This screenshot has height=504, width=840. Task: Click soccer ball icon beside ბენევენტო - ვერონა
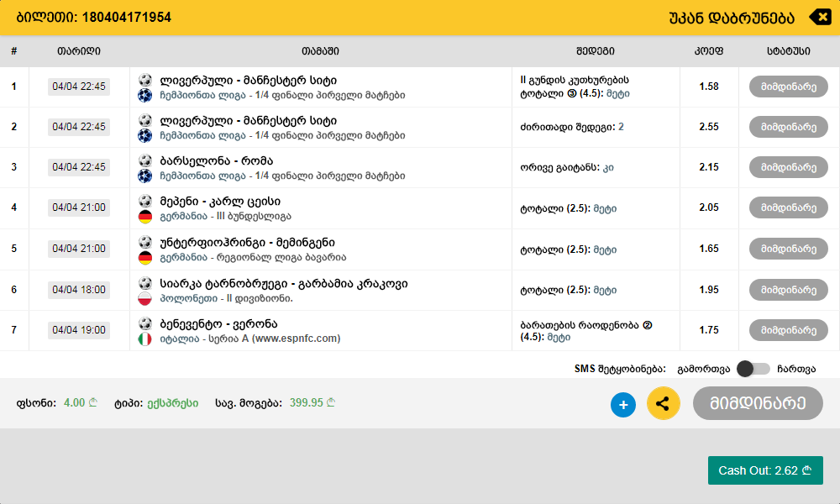[145, 323]
